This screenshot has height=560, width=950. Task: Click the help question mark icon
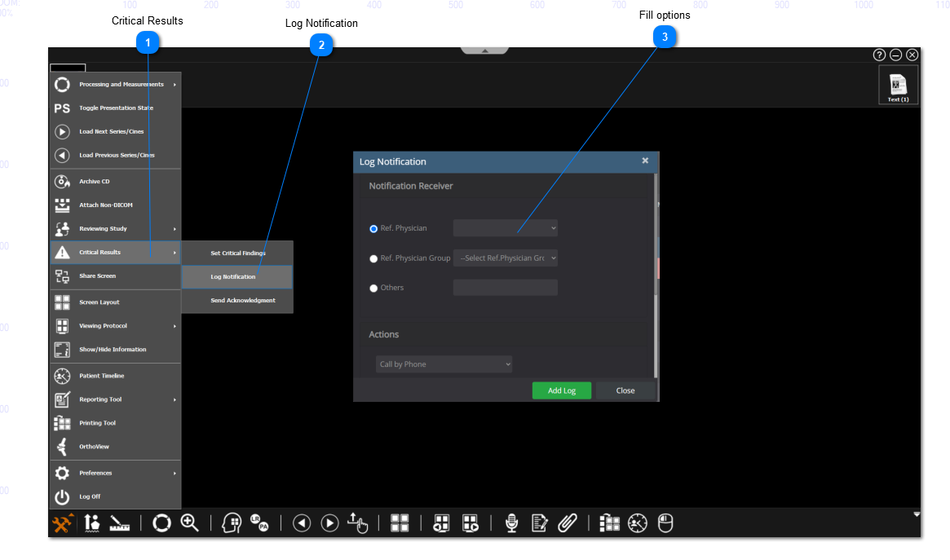coord(879,55)
